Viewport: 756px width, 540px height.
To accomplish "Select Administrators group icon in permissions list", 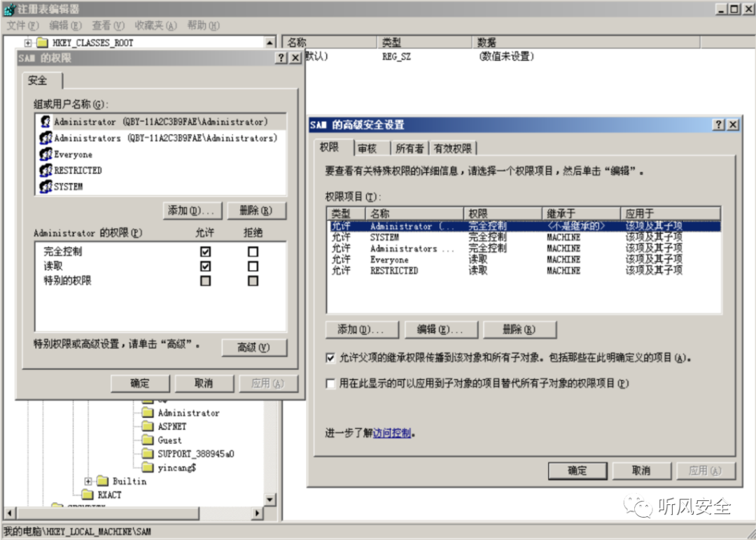I will (x=45, y=138).
